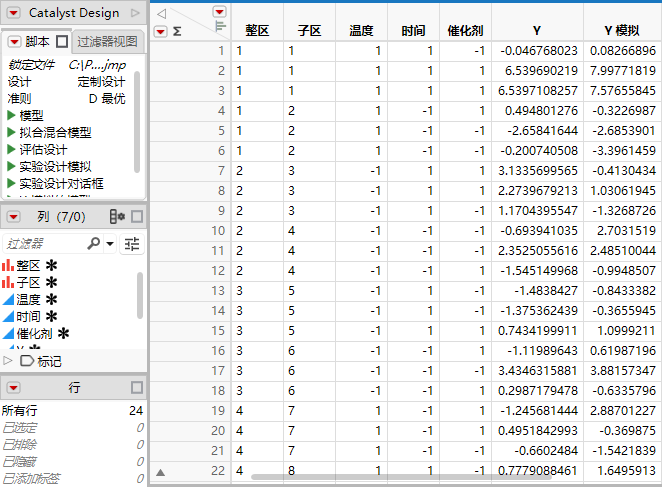Click the upward triangle at table bottom-left
Viewport: 662px width, 487px height.
[160, 473]
